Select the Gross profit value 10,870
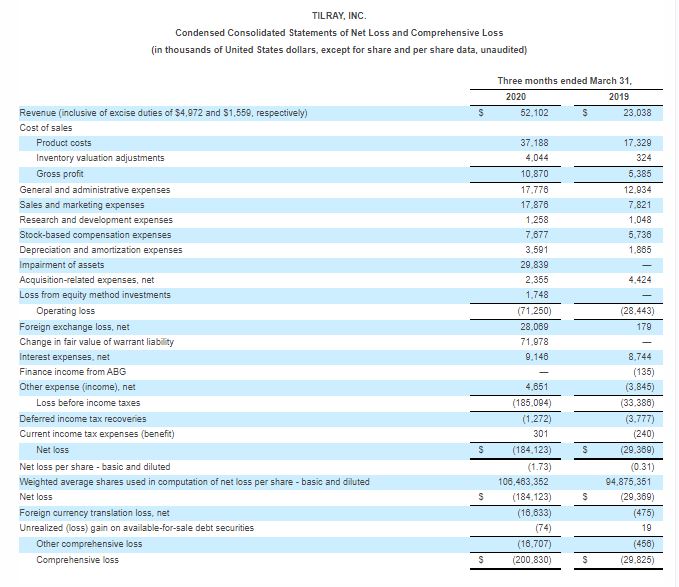 (x=536, y=173)
